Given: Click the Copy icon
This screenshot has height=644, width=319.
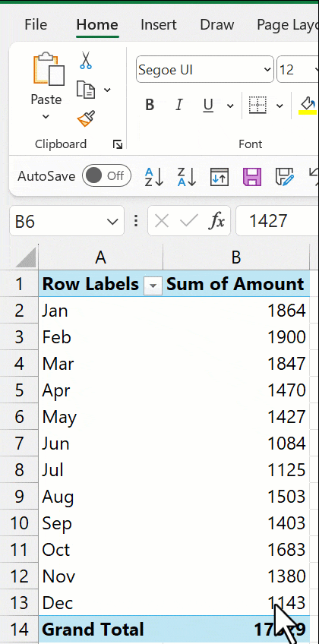Looking at the screenshot, I should click(86, 90).
